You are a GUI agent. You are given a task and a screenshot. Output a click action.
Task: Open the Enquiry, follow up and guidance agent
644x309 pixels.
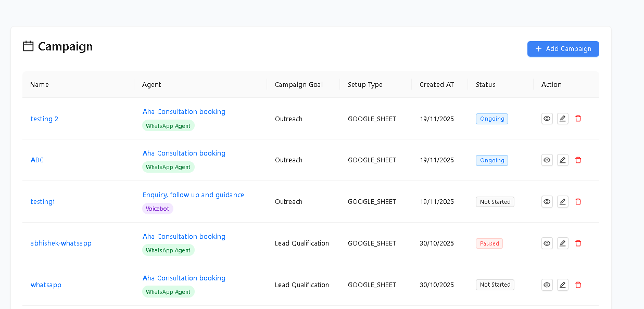pos(193,195)
